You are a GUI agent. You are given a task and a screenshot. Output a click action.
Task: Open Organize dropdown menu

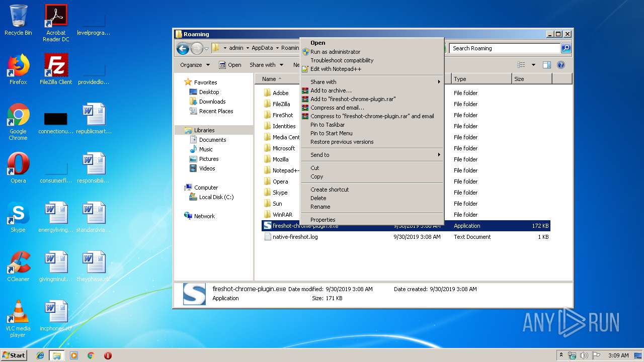coord(195,65)
